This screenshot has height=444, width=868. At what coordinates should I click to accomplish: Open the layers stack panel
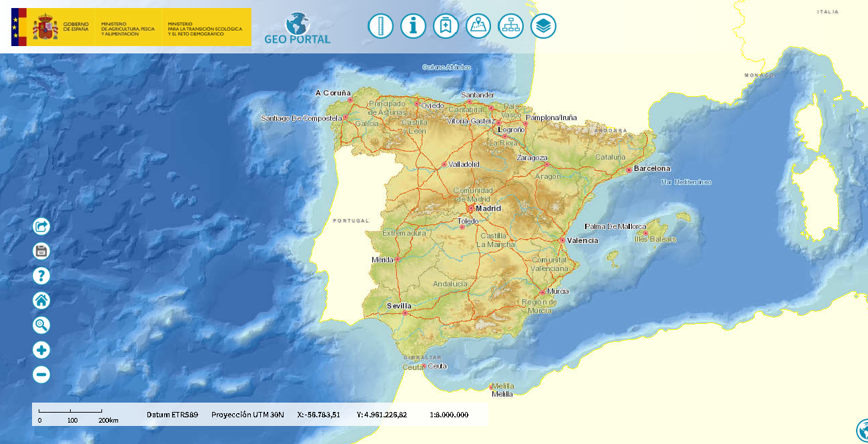(x=543, y=27)
